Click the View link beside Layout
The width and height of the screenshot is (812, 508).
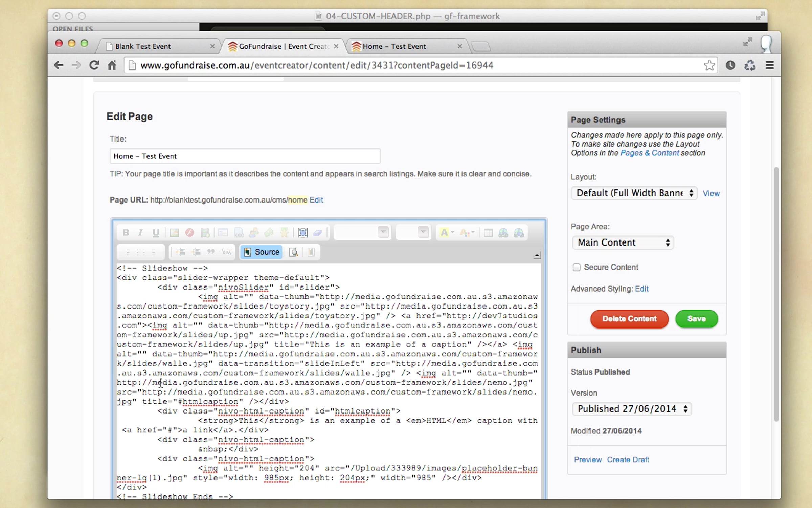click(711, 193)
